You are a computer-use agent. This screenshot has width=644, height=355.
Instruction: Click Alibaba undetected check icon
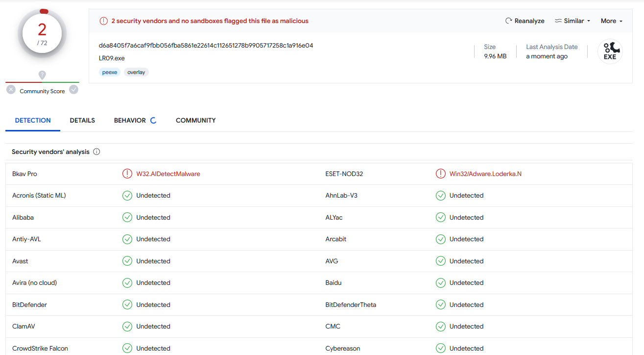(x=127, y=217)
